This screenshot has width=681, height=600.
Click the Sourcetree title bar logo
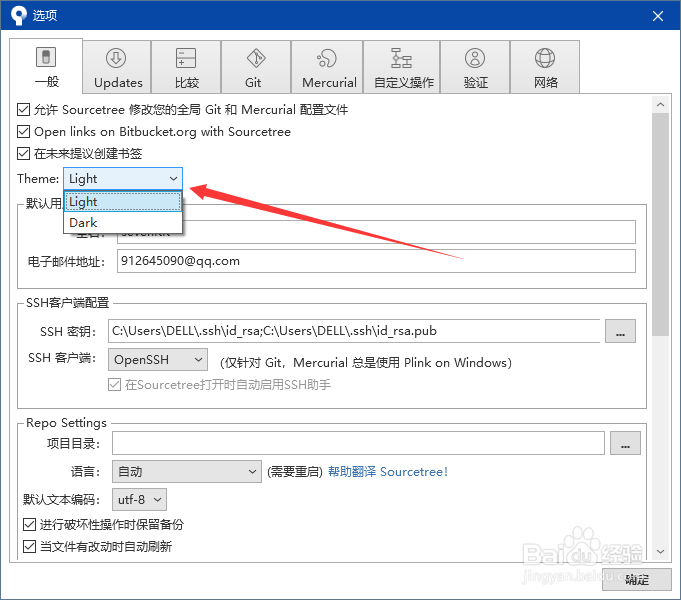[19, 15]
